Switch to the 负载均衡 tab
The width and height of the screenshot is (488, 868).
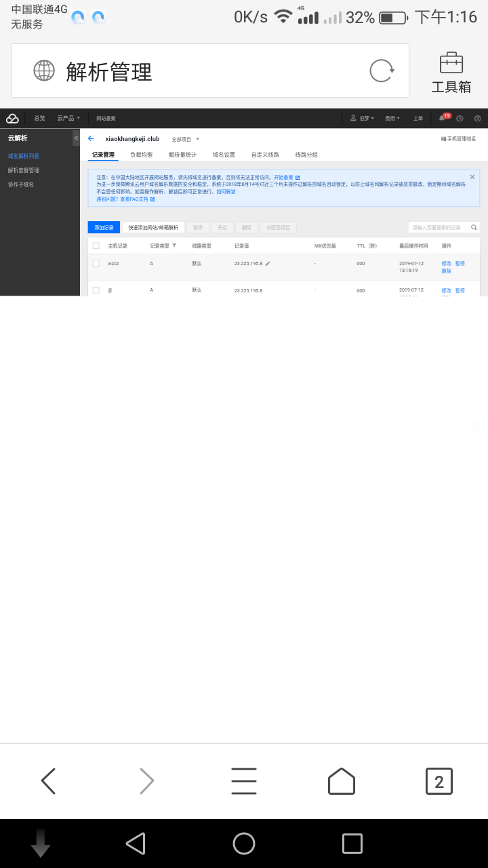coord(141,155)
